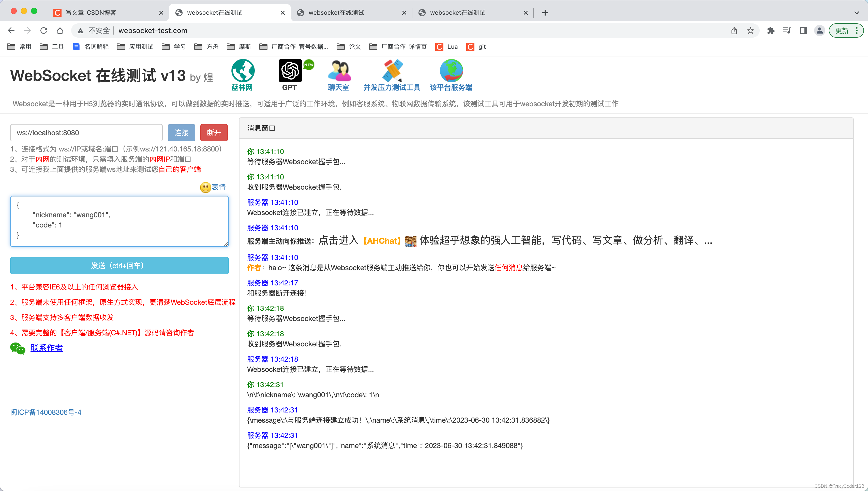Open the browser profile avatar icon

[819, 30]
